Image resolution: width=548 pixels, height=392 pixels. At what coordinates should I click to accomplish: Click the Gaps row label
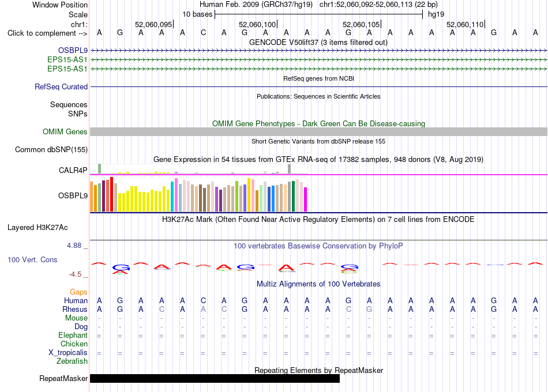78,292
